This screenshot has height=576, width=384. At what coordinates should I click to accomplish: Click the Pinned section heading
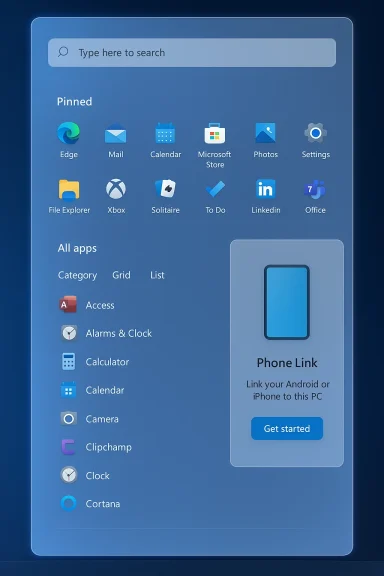(75, 101)
